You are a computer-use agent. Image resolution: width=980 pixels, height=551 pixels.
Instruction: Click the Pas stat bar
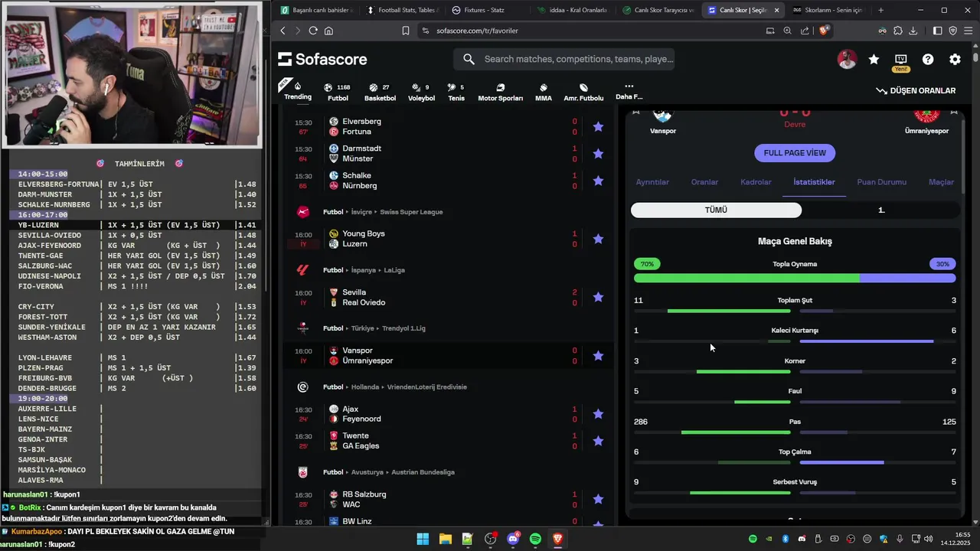(x=795, y=432)
